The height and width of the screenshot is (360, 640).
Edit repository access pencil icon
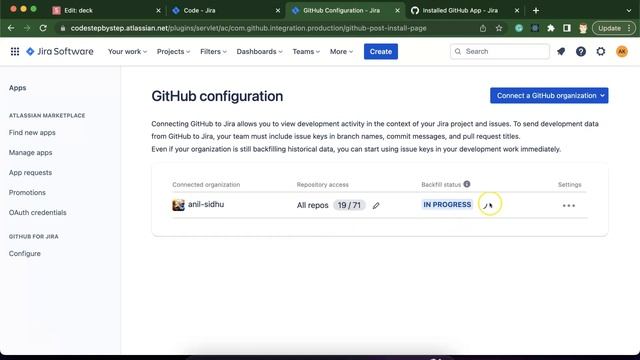pos(376,205)
